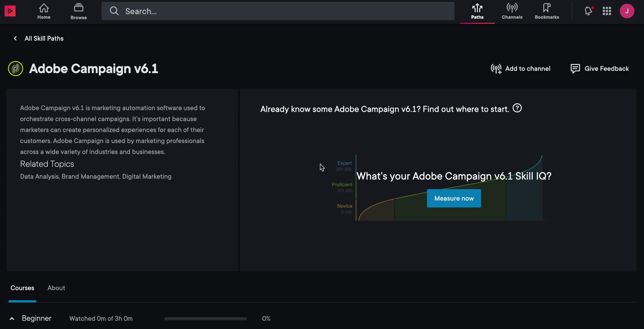Switch to the About tab
Image resolution: width=644 pixels, height=329 pixels.
point(56,288)
